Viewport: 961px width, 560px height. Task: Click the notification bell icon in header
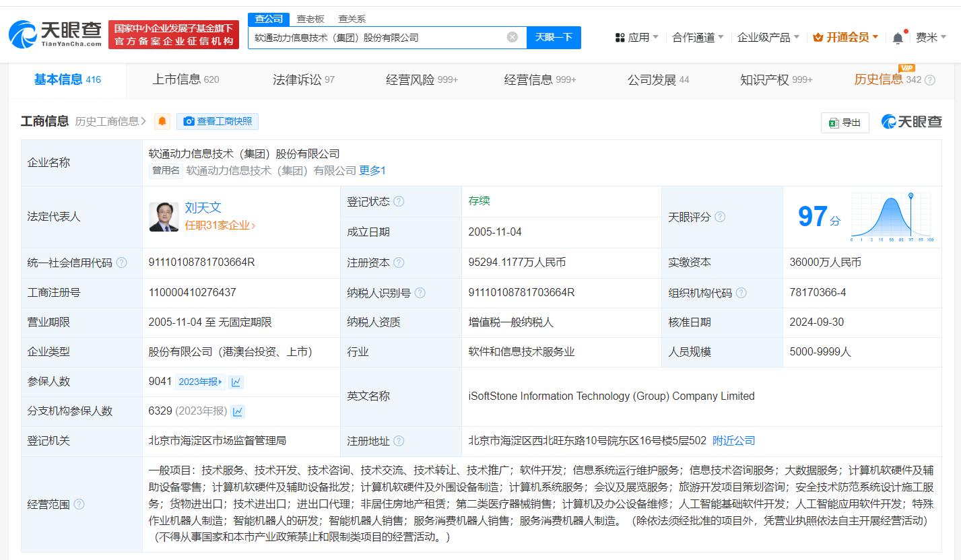tap(898, 38)
